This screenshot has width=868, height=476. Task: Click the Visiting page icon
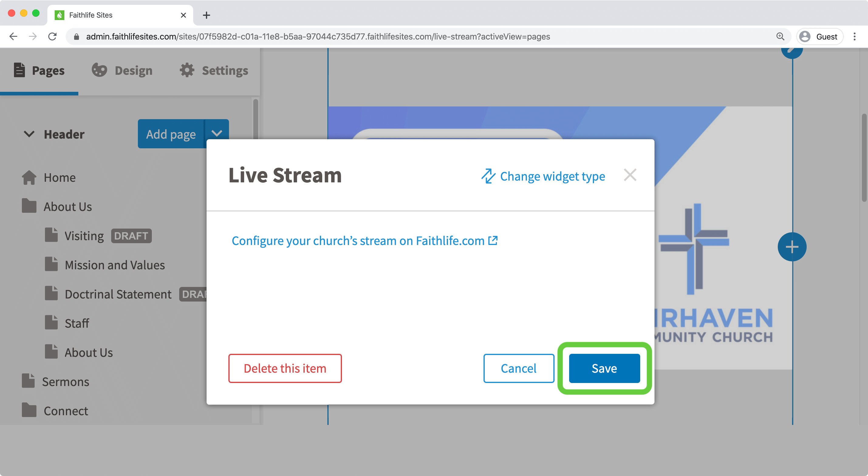coord(51,235)
